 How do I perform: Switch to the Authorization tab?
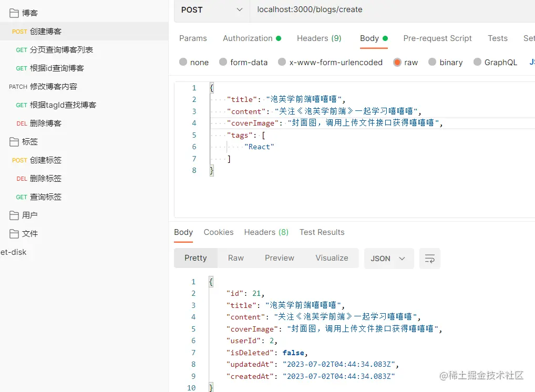(252, 38)
